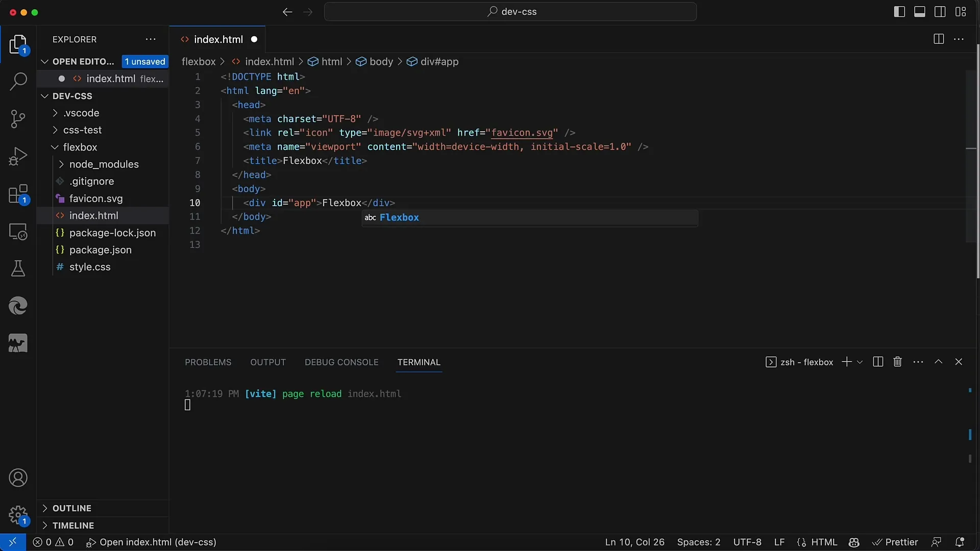This screenshot has width=980, height=551.
Task: Open editor more actions ellipsis
Action: pyautogui.click(x=959, y=39)
